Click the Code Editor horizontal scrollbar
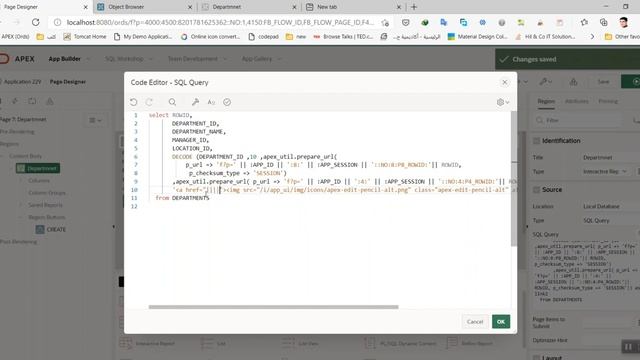This screenshot has height=360, width=640. (273, 307)
